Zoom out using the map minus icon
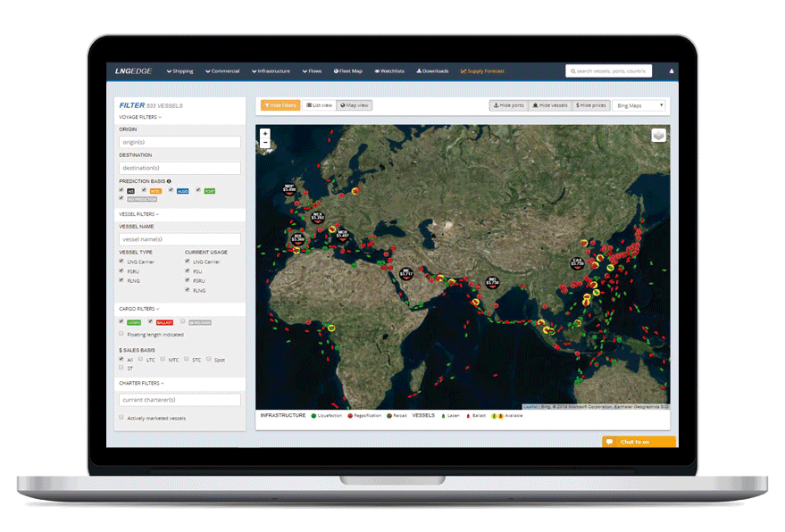The image size is (785, 532). pos(263,142)
